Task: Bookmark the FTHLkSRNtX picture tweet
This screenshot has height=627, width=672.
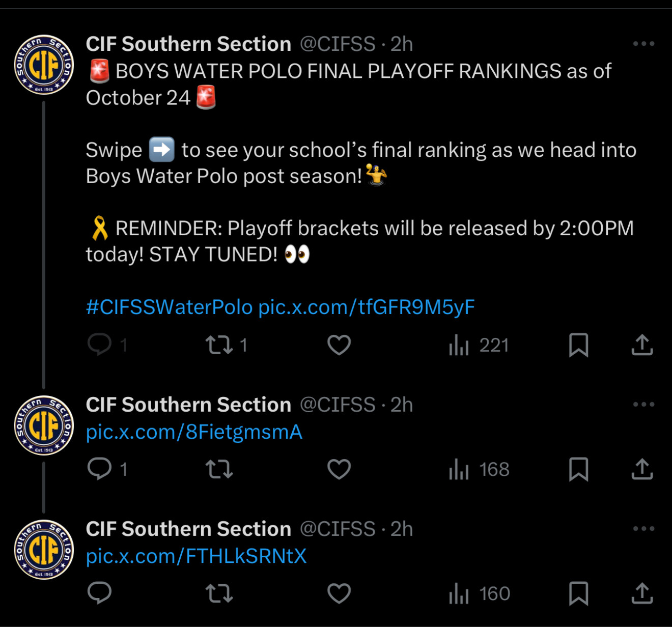Action: coord(578,593)
